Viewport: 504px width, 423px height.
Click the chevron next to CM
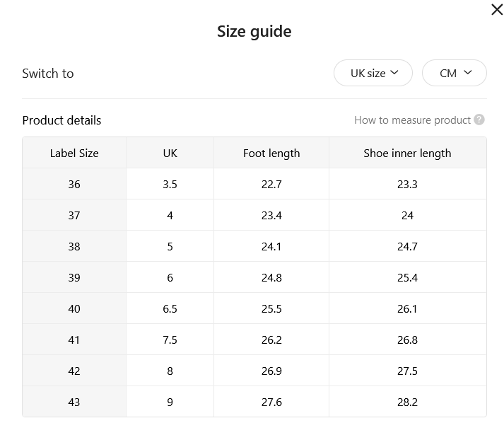(x=468, y=72)
